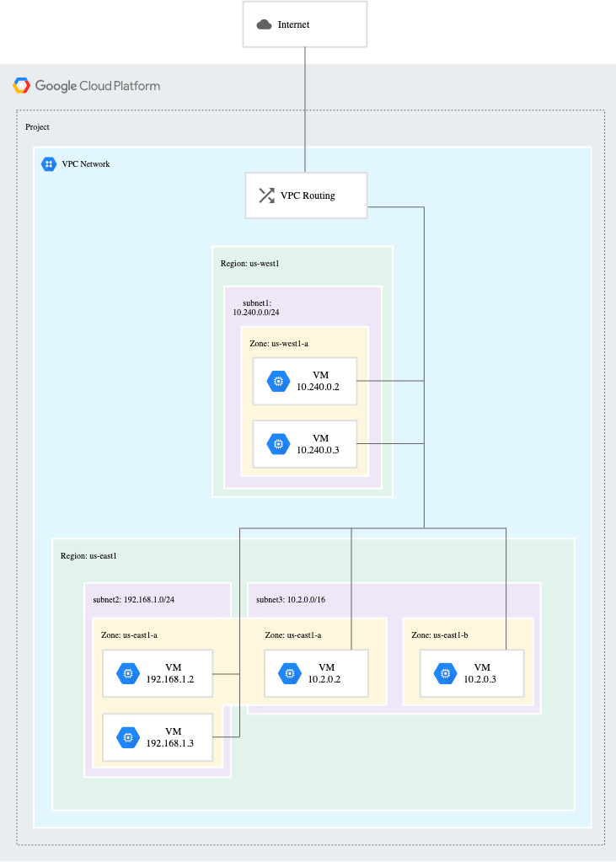
Task: Click the chip icon for VM 192.168.1.3
Action: pyautogui.click(x=128, y=737)
